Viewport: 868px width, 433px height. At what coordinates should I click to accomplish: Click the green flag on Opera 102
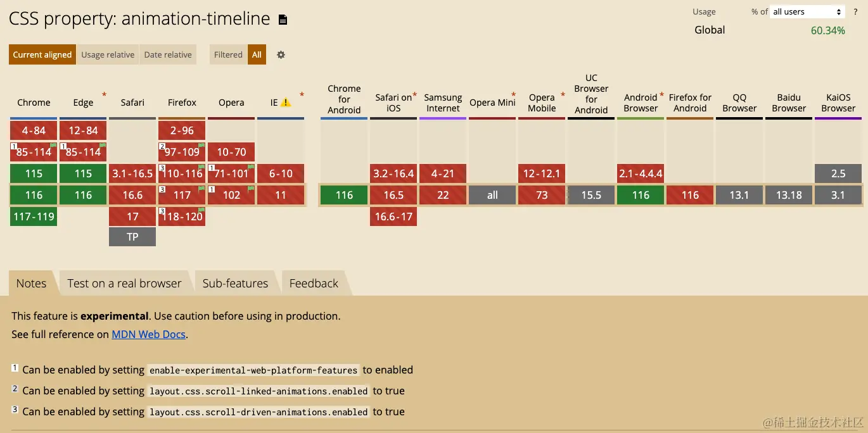coord(251,189)
